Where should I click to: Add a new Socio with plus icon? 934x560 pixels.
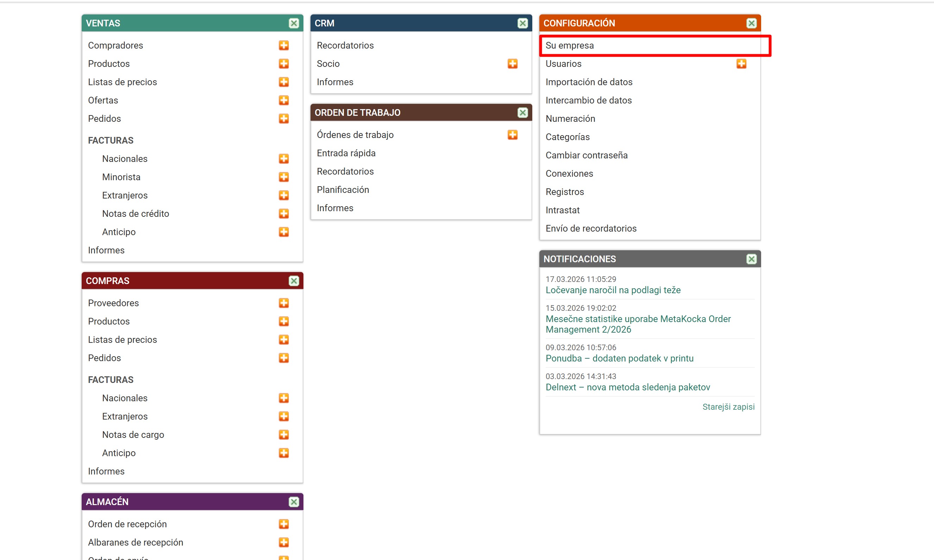coord(513,64)
